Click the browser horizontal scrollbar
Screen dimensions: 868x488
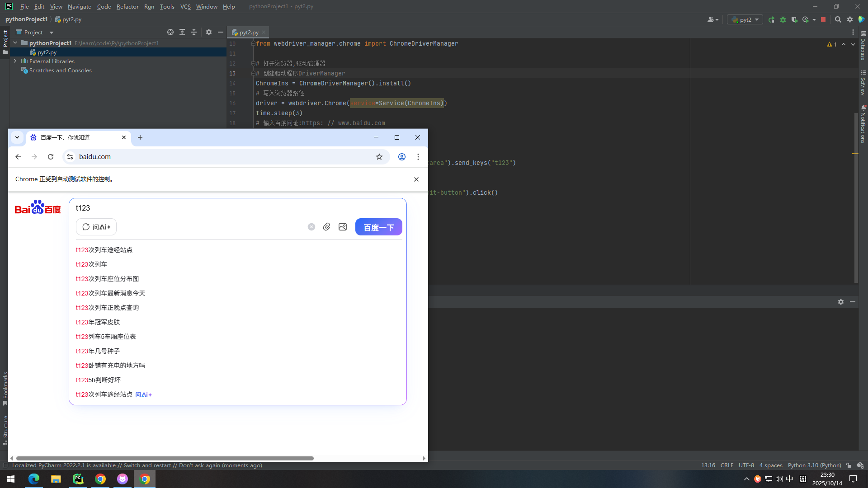pyautogui.click(x=165, y=458)
